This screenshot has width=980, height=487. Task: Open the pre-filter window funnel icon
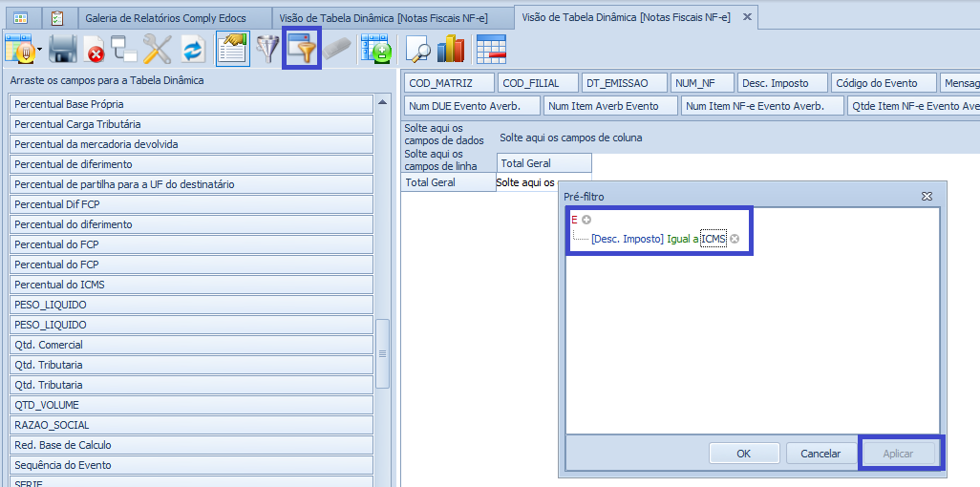tap(302, 48)
